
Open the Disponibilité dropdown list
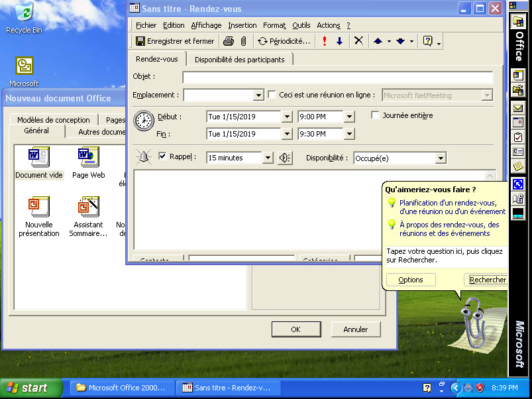(441, 158)
